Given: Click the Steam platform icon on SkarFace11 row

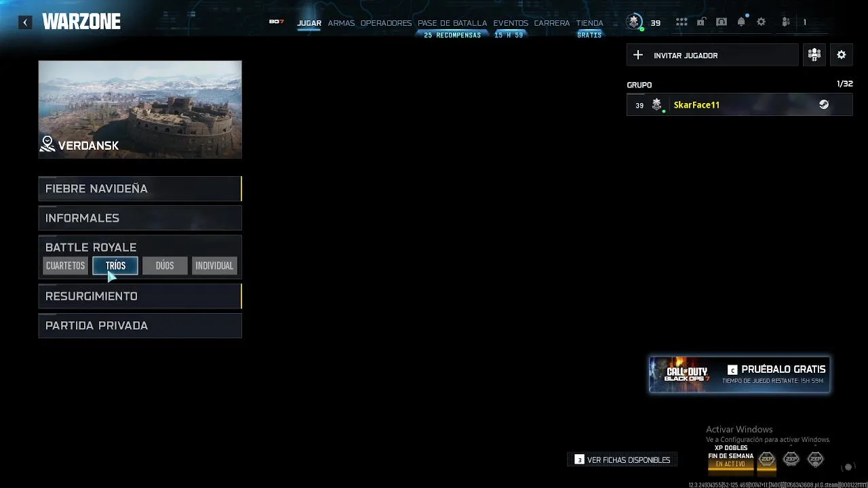Looking at the screenshot, I should pyautogui.click(x=824, y=104).
